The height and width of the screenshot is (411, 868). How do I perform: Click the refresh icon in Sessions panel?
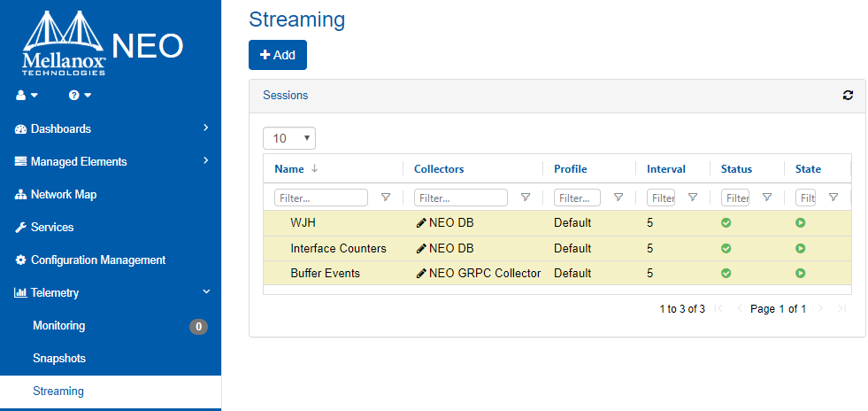[848, 96]
